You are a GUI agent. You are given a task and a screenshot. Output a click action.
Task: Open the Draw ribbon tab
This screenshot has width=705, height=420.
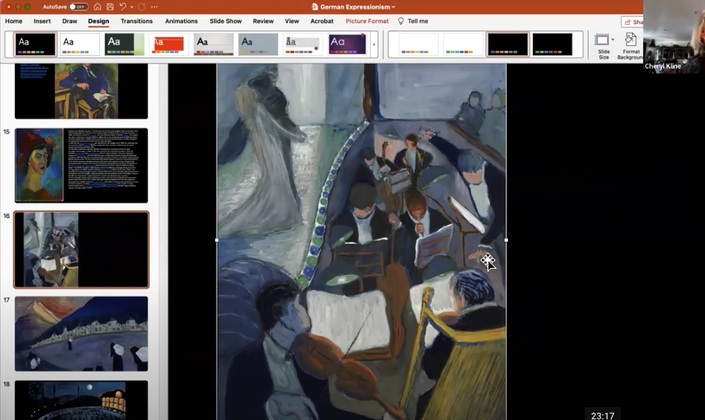[x=70, y=21]
